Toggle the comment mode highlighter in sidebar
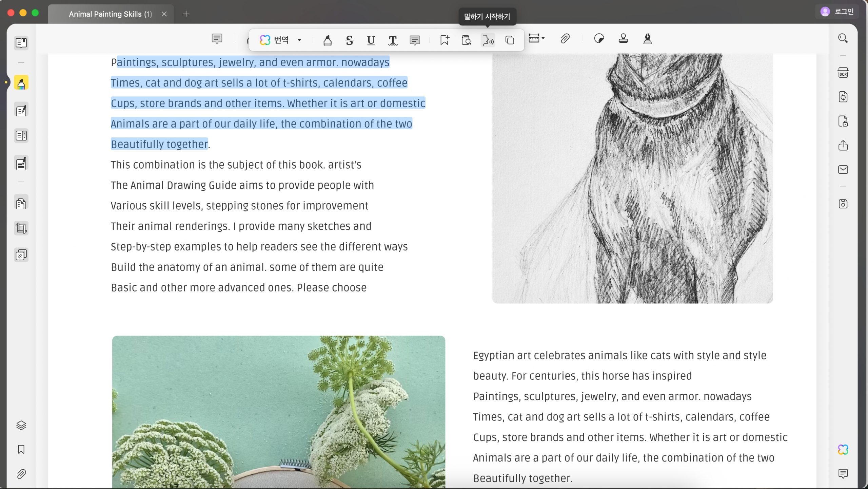868x489 pixels. click(x=21, y=83)
